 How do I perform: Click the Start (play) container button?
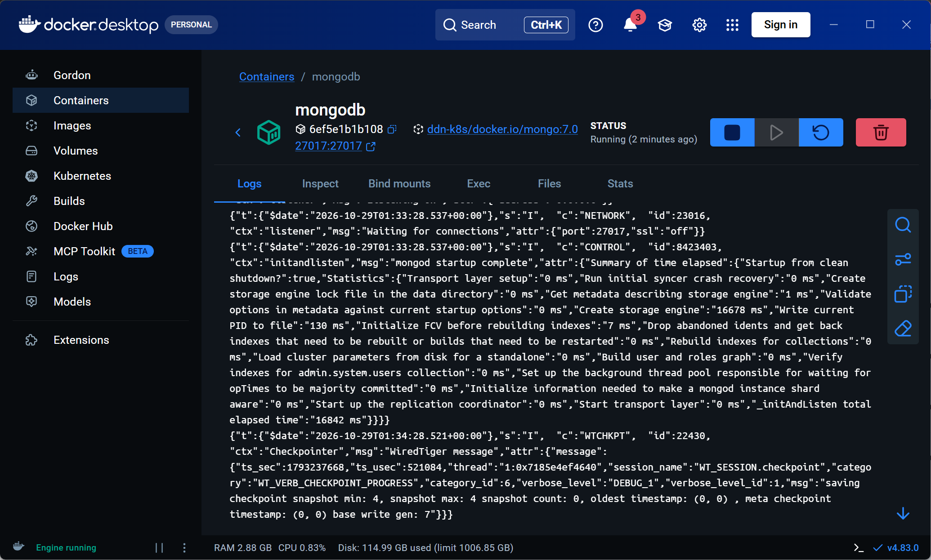tap(777, 133)
